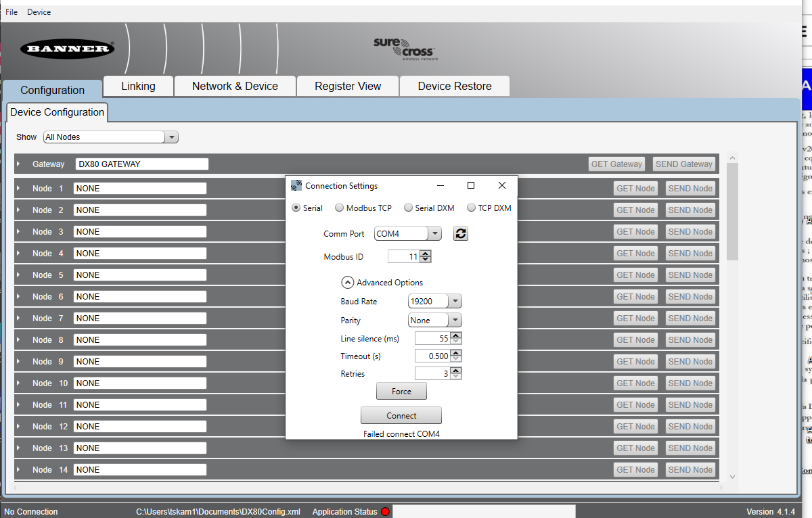Click the Sure Cross wireless network logo
The image size is (812, 518).
(x=403, y=49)
